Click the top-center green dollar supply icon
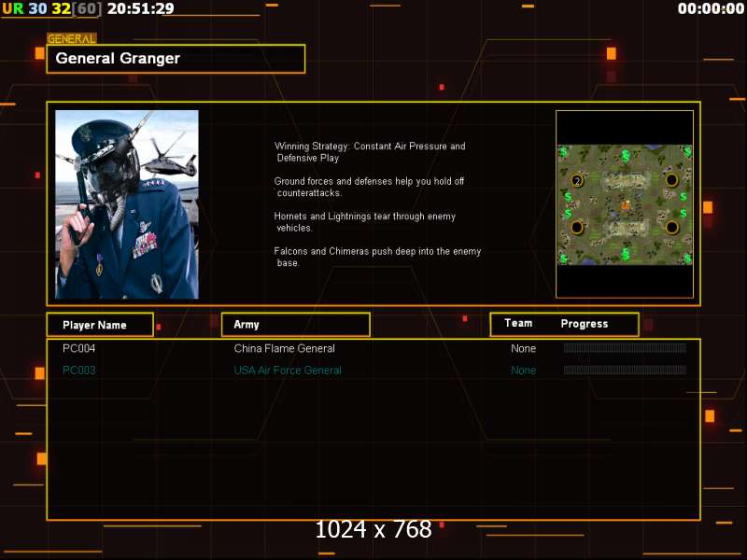This screenshot has height=560, width=747. tap(626, 155)
